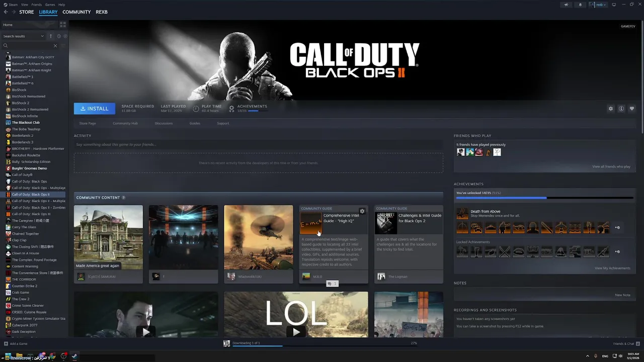The height and width of the screenshot is (362, 644).
Task: Go to the COMMUNITY tab
Action: point(76,12)
